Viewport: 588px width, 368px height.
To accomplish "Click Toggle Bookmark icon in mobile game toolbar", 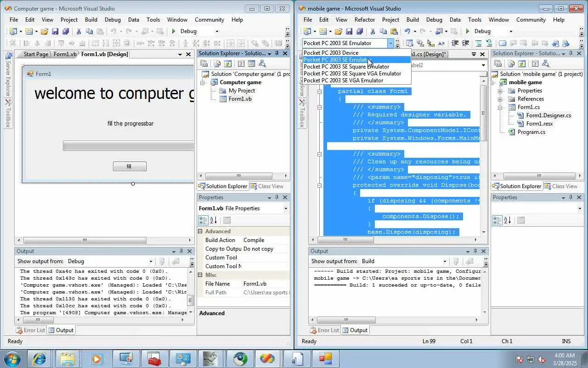I will [x=503, y=43].
